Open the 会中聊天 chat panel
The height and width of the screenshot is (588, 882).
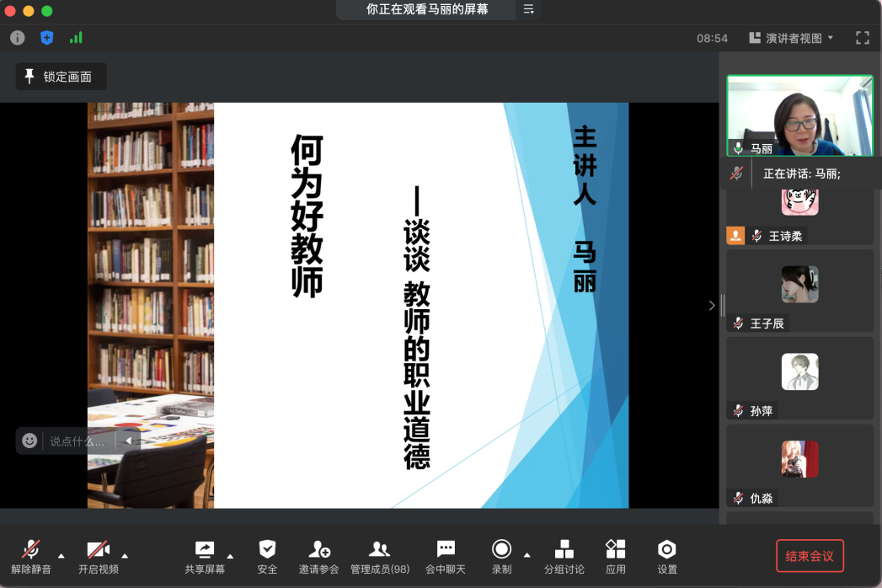pos(446,557)
